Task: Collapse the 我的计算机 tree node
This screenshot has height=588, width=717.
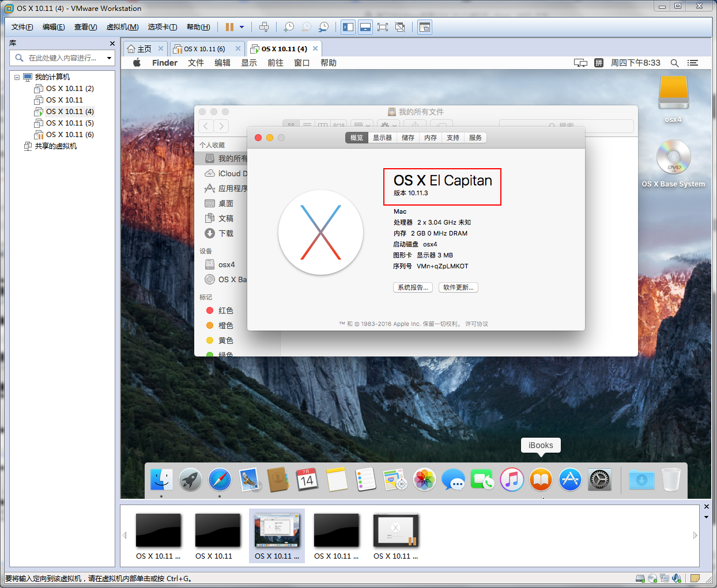Action: (17, 77)
